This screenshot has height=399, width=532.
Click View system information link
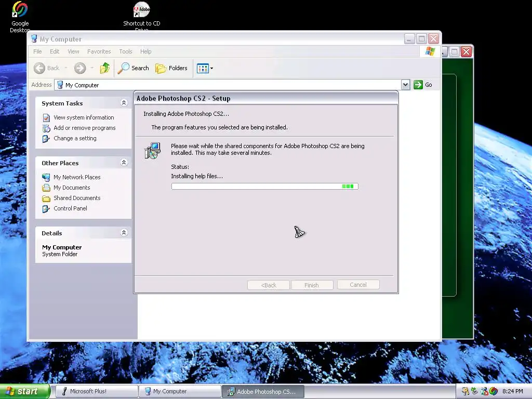point(84,117)
